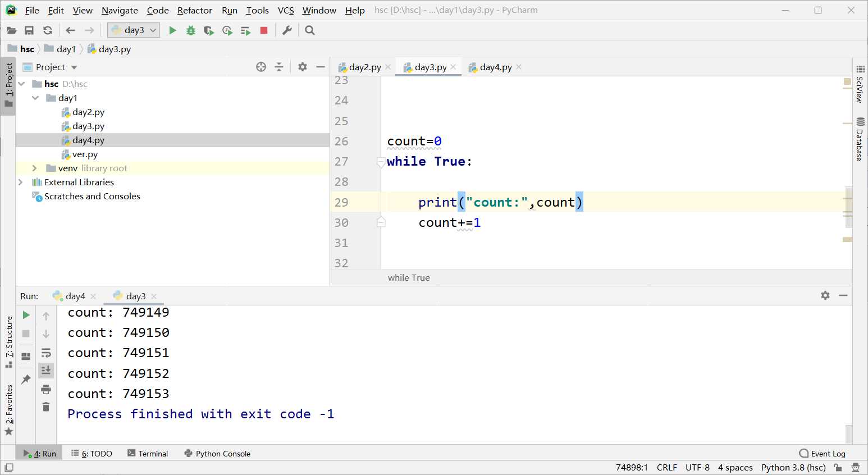Jump up the stack trace in Run panel
868x475 pixels.
coord(46,316)
